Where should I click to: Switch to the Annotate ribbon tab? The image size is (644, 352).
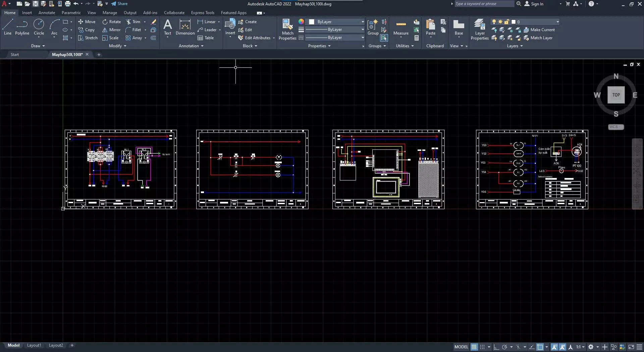[x=47, y=13]
